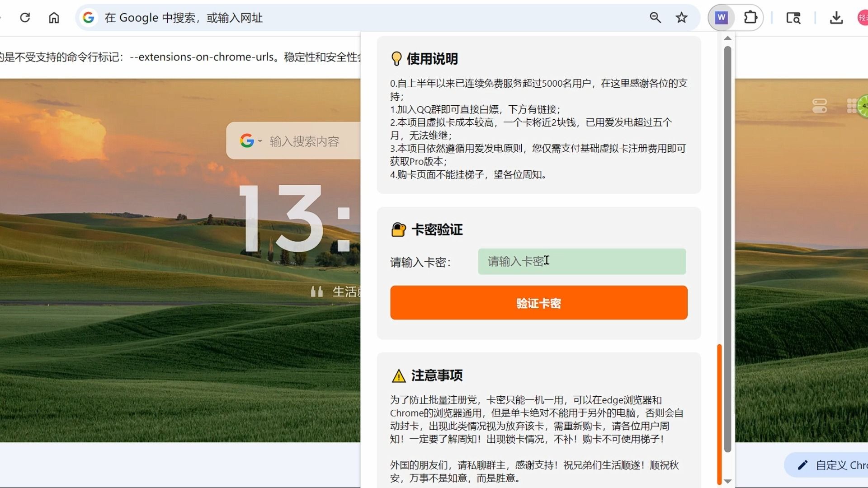
Task: Click the purple W extension icon
Action: pyautogui.click(x=721, y=18)
